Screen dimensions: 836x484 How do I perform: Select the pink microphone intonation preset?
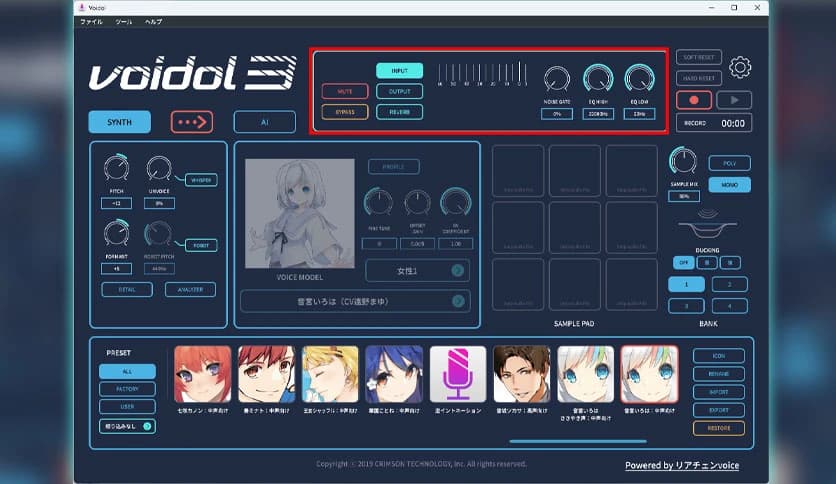tap(458, 374)
